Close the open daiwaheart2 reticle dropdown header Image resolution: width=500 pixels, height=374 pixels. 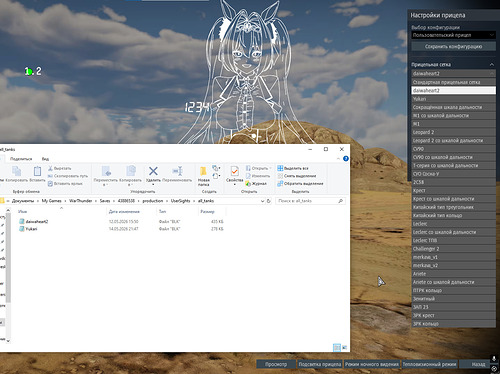[453, 73]
